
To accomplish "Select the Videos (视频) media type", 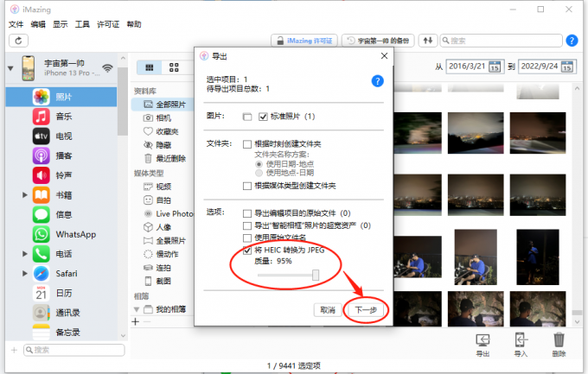I will tap(157, 187).
